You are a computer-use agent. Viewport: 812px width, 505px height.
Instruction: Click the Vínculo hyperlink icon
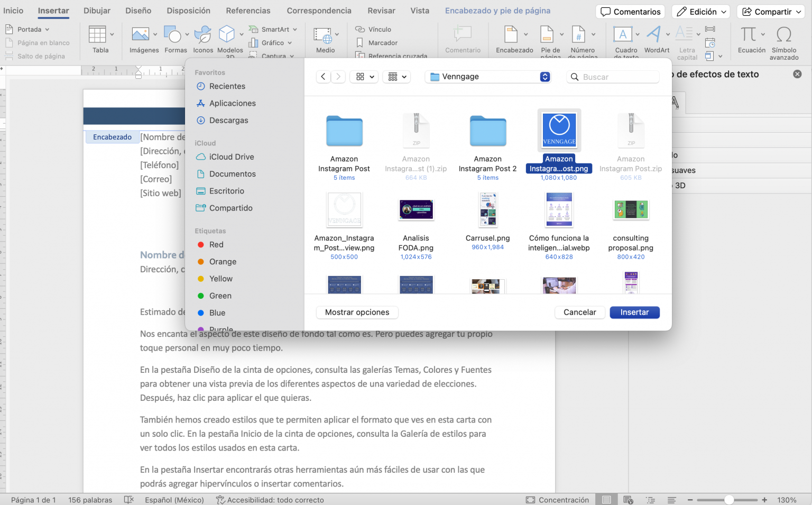[x=360, y=29]
